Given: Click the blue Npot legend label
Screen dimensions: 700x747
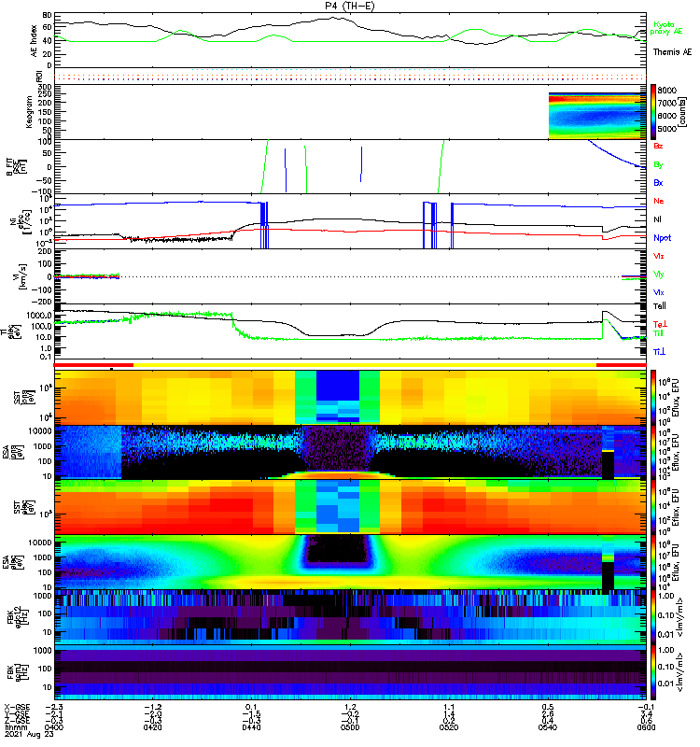Looking at the screenshot, I should (x=661, y=237).
